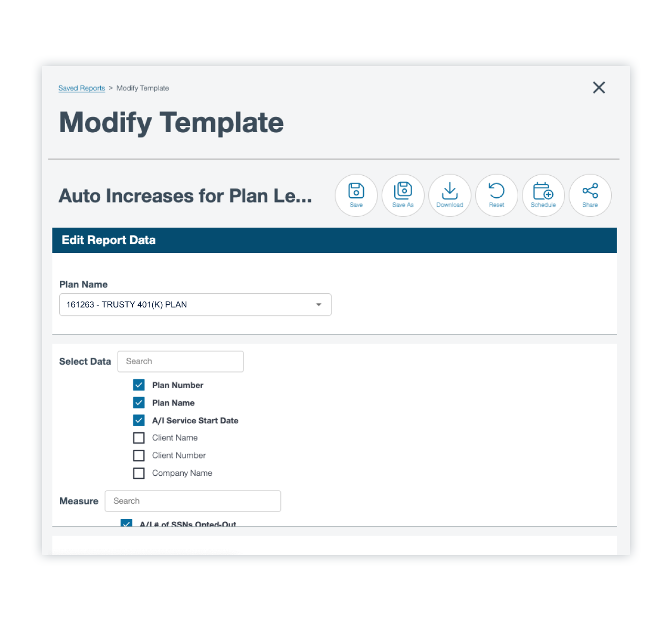Reset the report template
Image resolution: width=672 pixels, height=639 pixels.
tap(496, 195)
